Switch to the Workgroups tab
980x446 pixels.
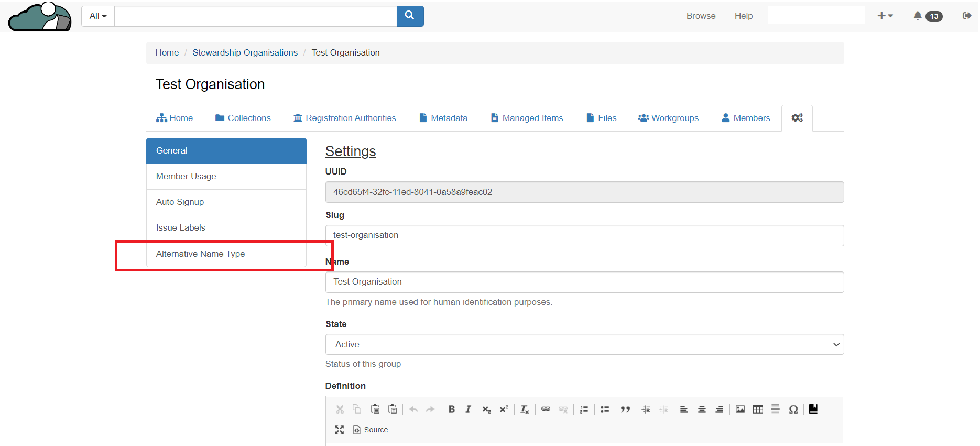[x=668, y=118]
